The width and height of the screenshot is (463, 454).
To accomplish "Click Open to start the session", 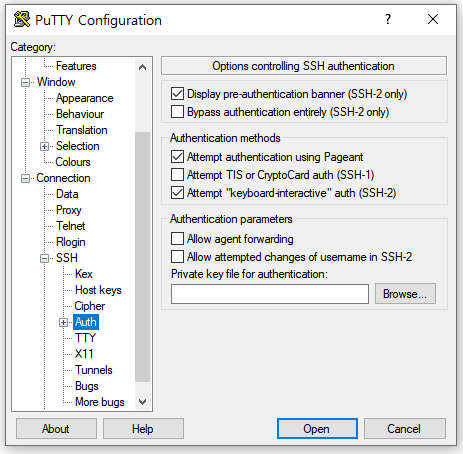I will (x=317, y=429).
